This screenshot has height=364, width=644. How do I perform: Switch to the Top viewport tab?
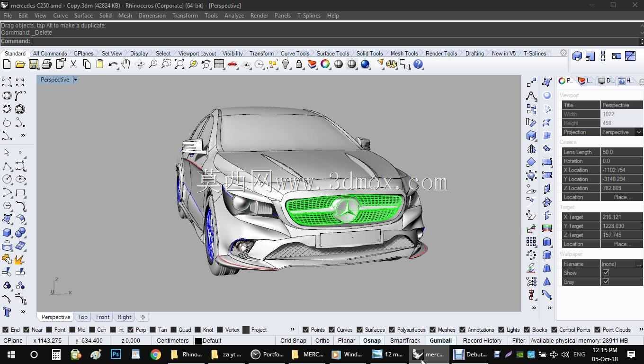(83, 317)
